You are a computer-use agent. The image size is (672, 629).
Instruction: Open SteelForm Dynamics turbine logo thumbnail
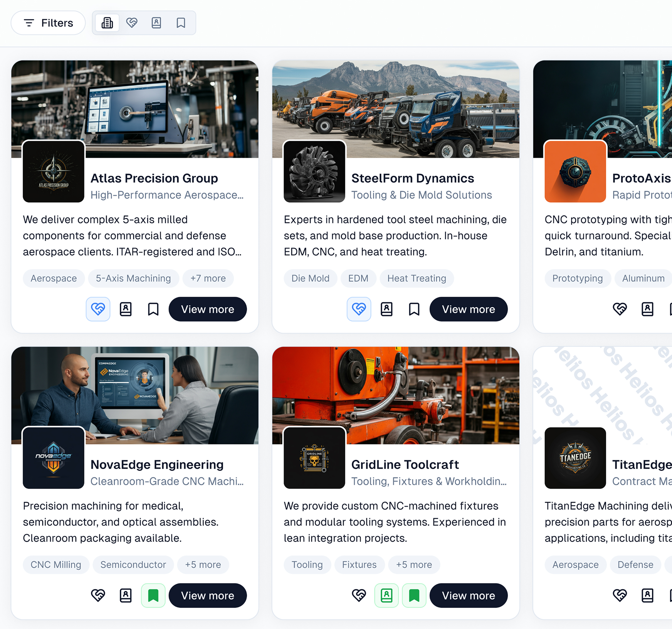[314, 172]
